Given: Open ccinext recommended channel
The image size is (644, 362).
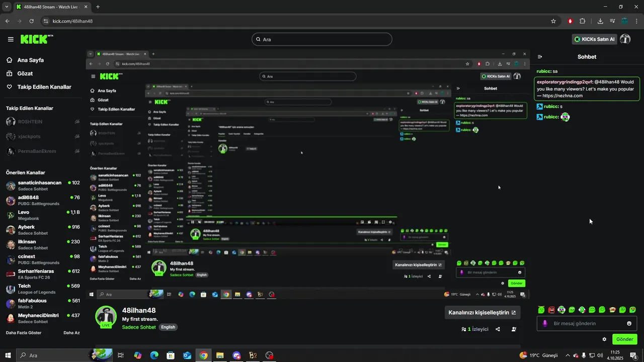Looking at the screenshot, I should click(x=43, y=259).
